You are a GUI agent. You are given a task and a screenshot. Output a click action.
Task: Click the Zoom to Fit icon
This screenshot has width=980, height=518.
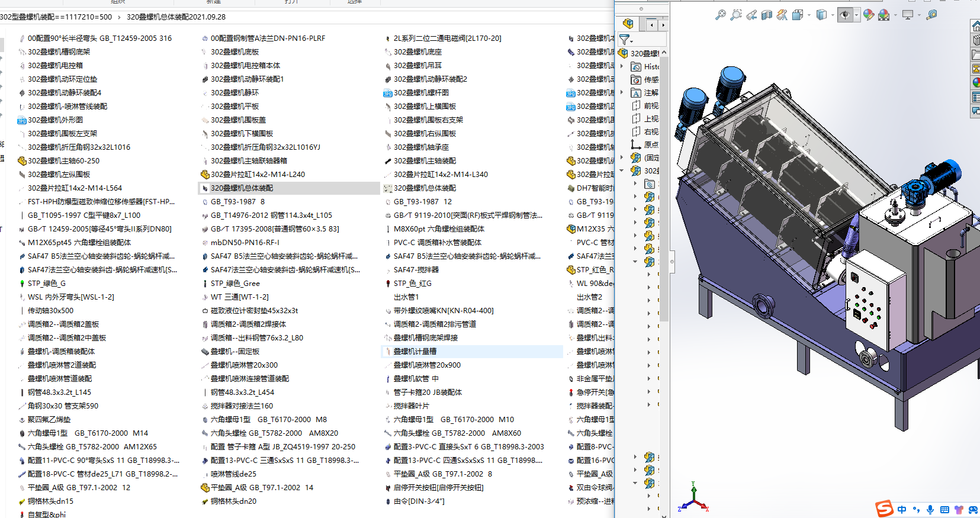pyautogui.click(x=720, y=15)
